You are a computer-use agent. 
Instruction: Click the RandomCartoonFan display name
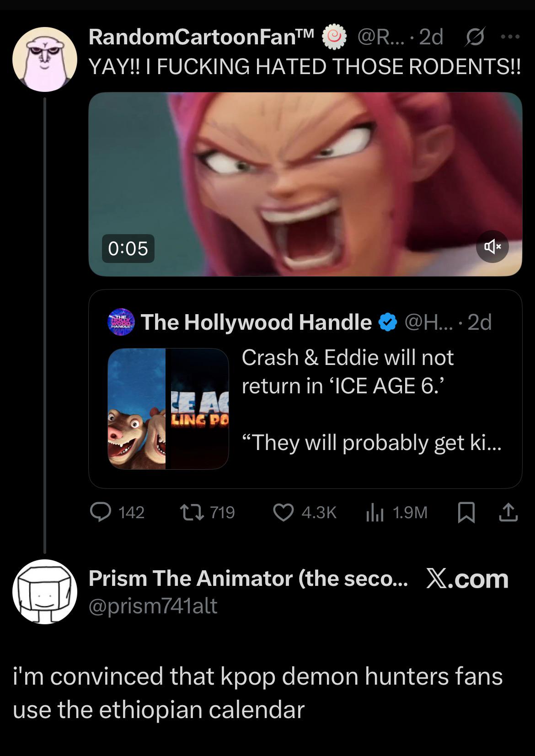(x=201, y=37)
